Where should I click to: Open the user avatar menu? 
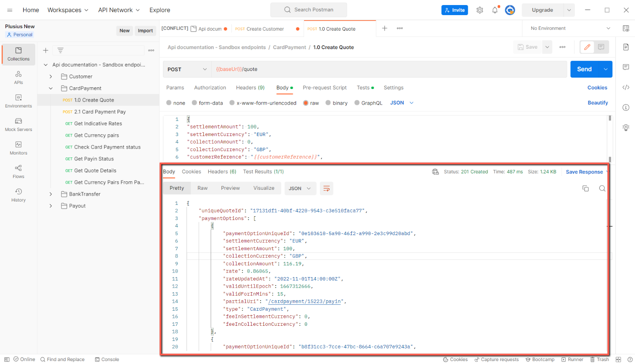pos(510,10)
